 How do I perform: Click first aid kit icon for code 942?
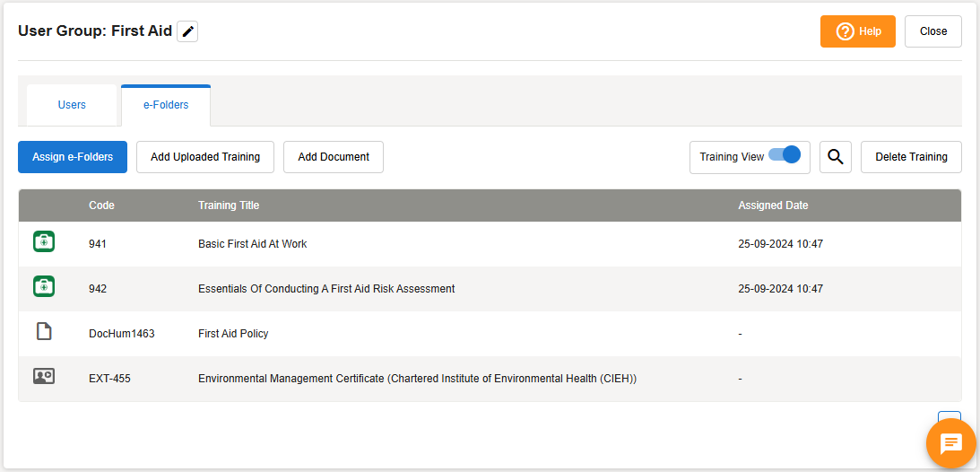click(x=44, y=286)
